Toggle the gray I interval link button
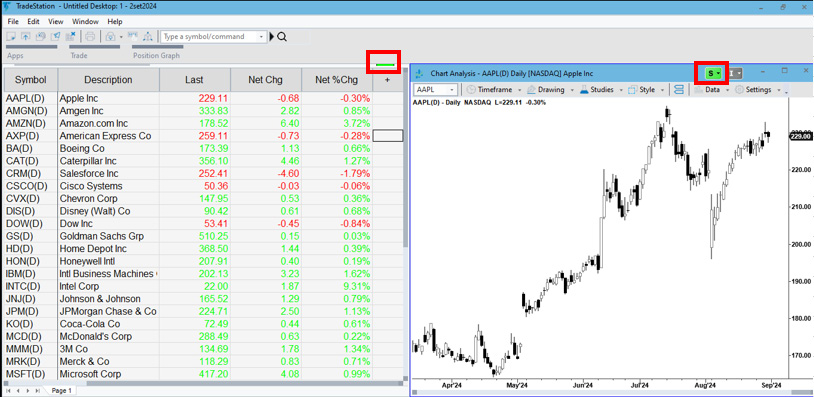814x397 pixels. pyautogui.click(x=735, y=74)
